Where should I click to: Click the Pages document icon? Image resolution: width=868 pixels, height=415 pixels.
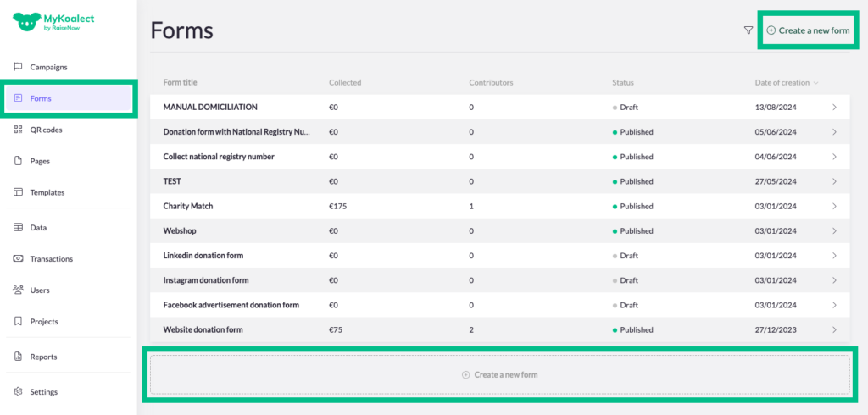coord(18,161)
